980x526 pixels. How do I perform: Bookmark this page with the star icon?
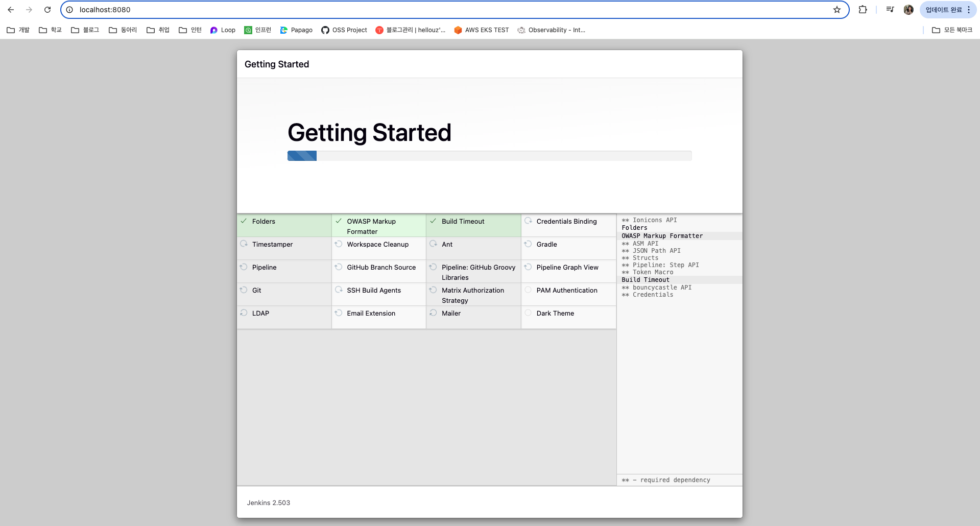pyautogui.click(x=837, y=10)
